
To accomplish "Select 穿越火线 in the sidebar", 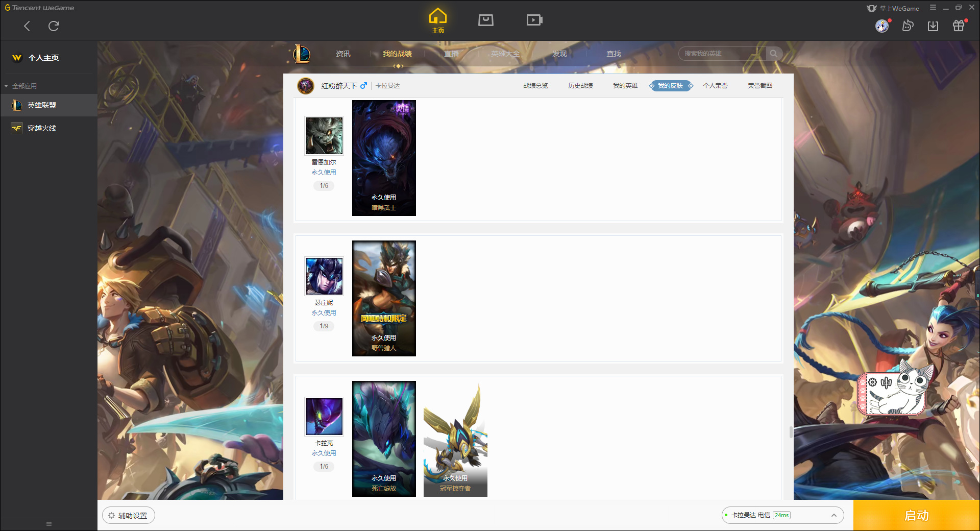I will (x=48, y=128).
